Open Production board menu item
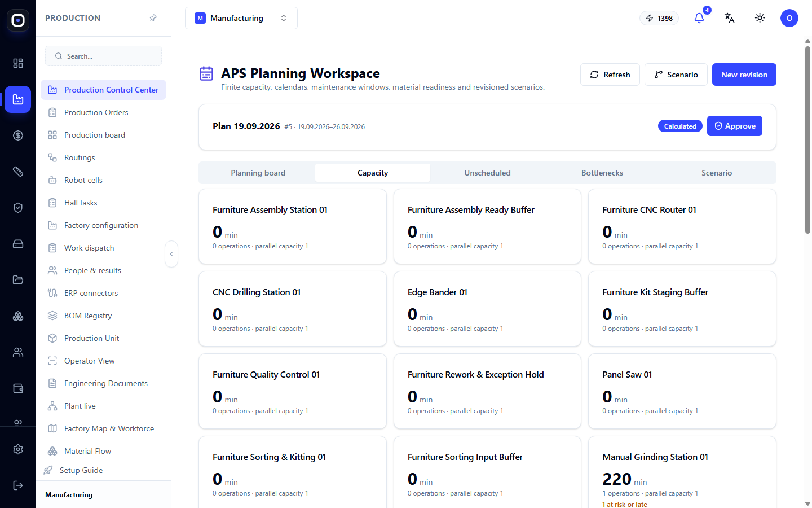812x508 pixels. 103,135
